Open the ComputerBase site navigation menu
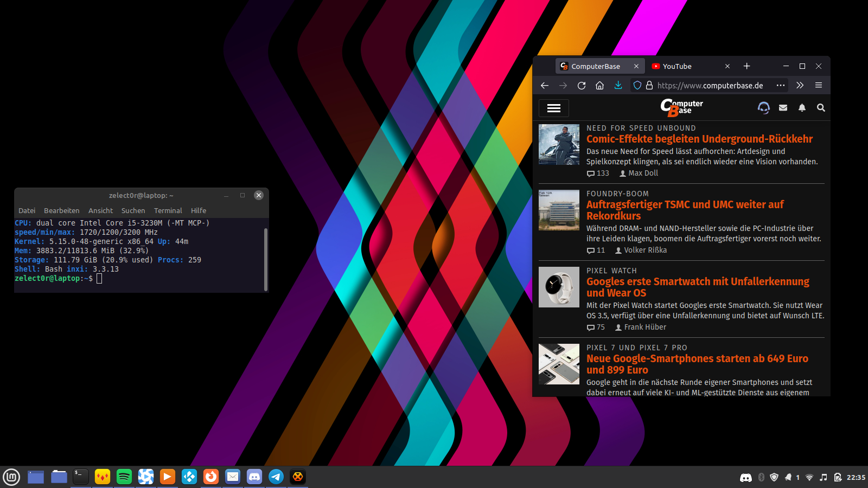Image resolution: width=868 pixels, height=488 pixels. coord(554,108)
